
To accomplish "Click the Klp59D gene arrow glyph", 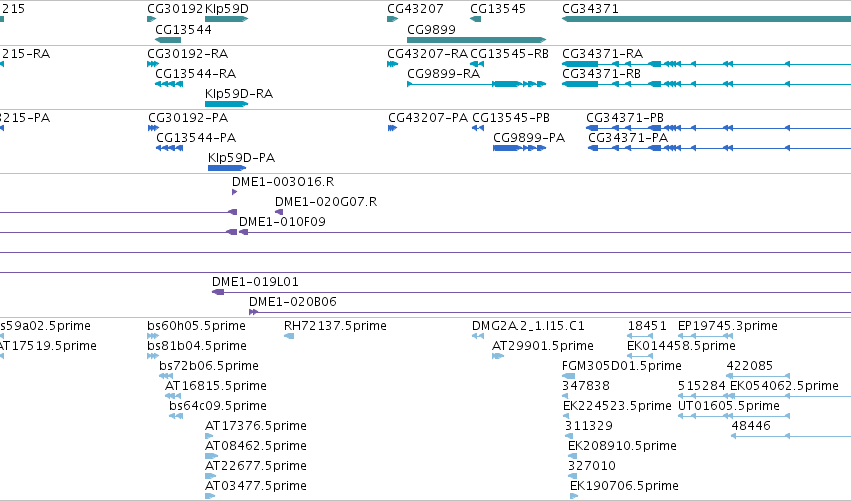I will point(226,19).
